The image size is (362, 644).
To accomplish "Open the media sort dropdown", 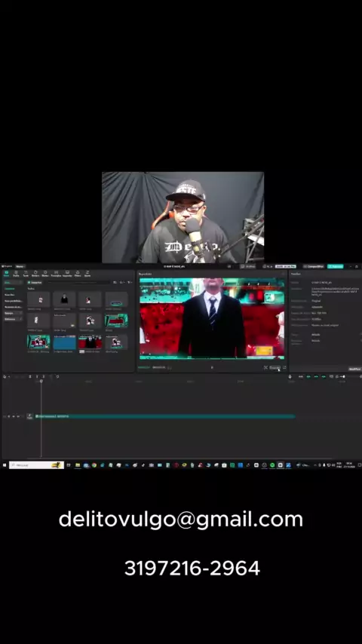I will click(121, 282).
